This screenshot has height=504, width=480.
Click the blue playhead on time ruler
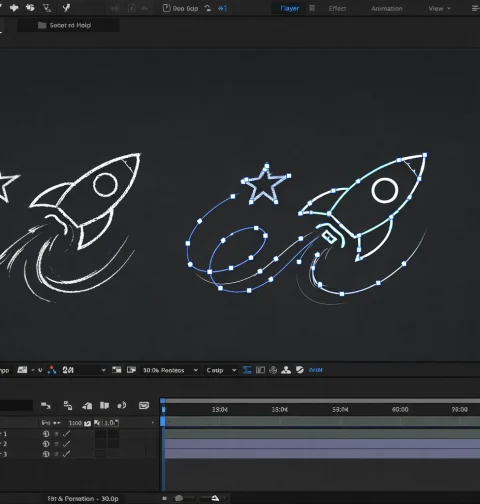(x=163, y=409)
